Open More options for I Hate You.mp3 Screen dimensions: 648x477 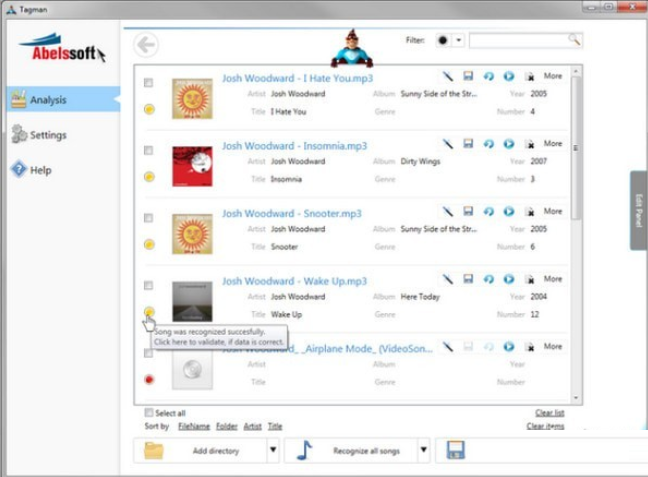click(x=553, y=76)
